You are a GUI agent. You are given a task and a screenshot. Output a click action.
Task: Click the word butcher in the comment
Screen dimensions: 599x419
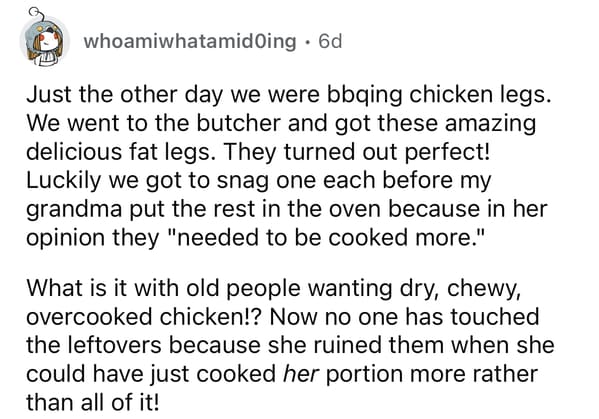pos(240,123)
